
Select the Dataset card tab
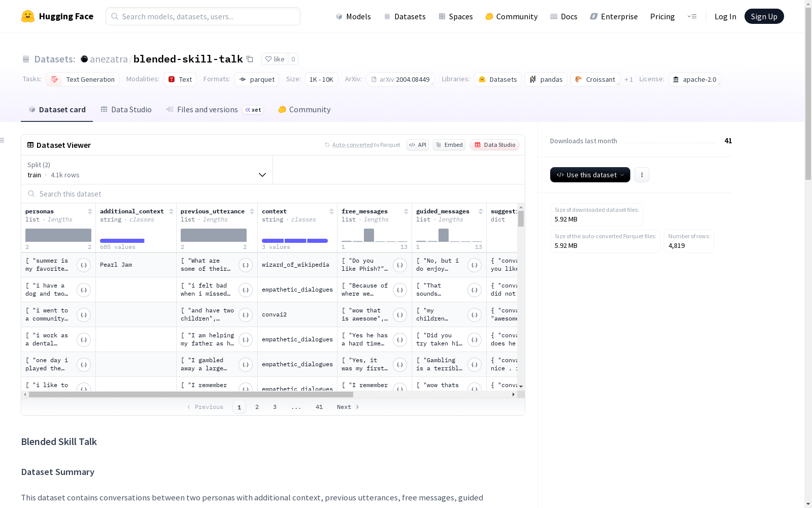[x=57, y=110]
